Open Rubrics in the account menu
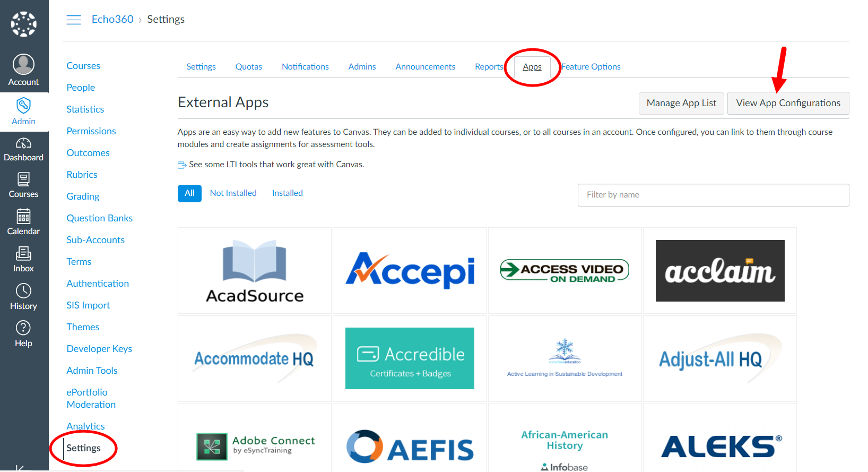Image resolution: width=868 pixels, height=472 pixels. tap(82, 175)
